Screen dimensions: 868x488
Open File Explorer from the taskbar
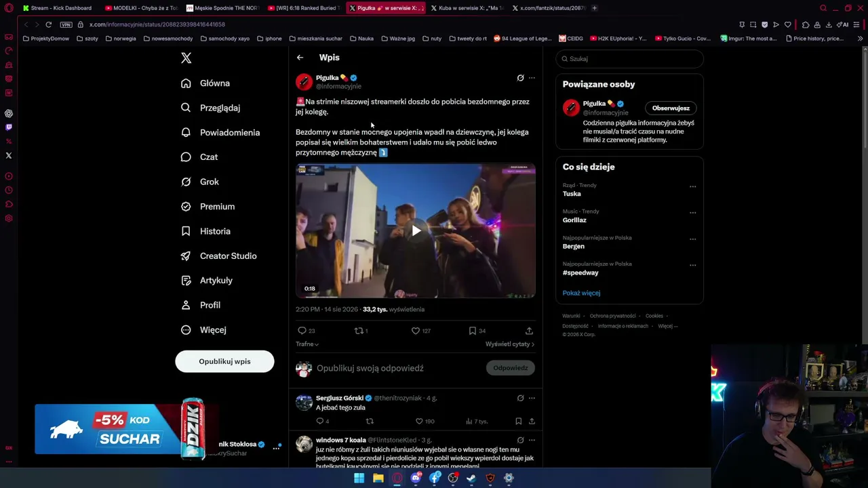point(378,478)
